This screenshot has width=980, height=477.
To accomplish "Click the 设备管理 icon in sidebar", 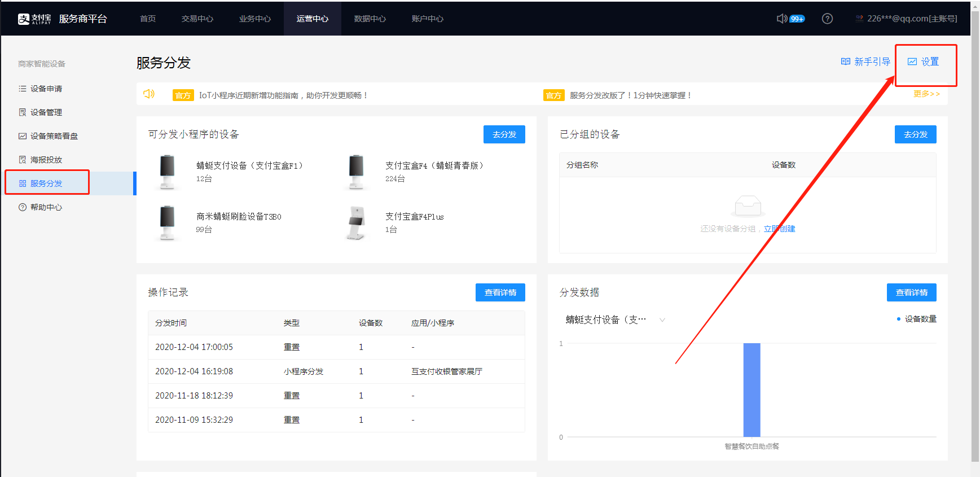I will tap(23, 112).
